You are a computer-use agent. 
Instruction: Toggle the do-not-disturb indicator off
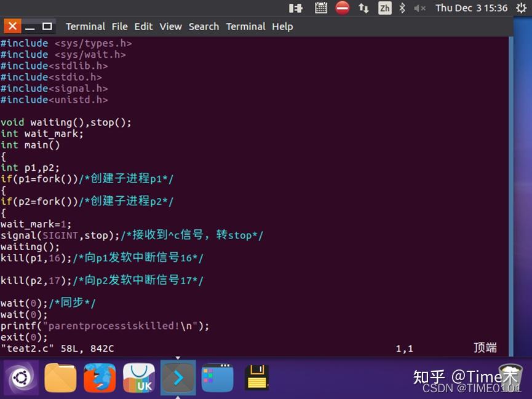(x=343, y=8)
